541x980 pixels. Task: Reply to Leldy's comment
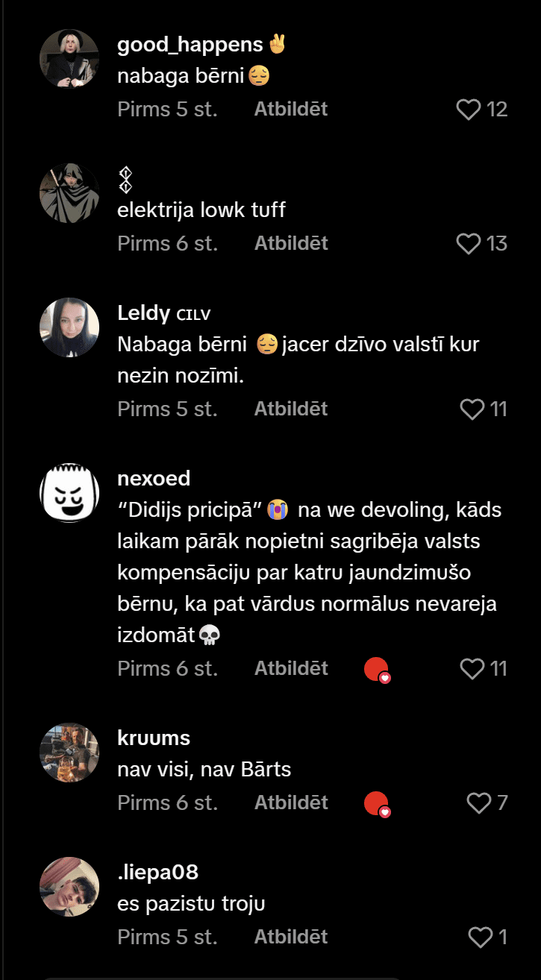(291, 409)
